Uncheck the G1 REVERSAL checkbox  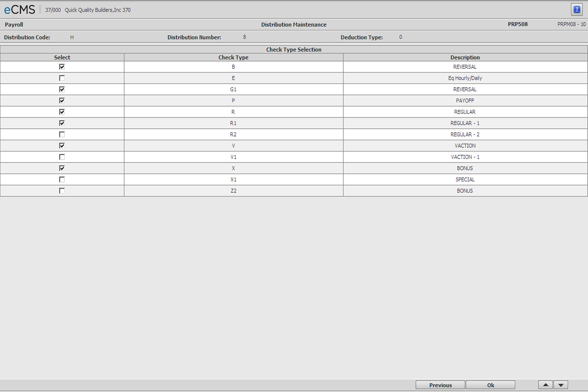62,89
